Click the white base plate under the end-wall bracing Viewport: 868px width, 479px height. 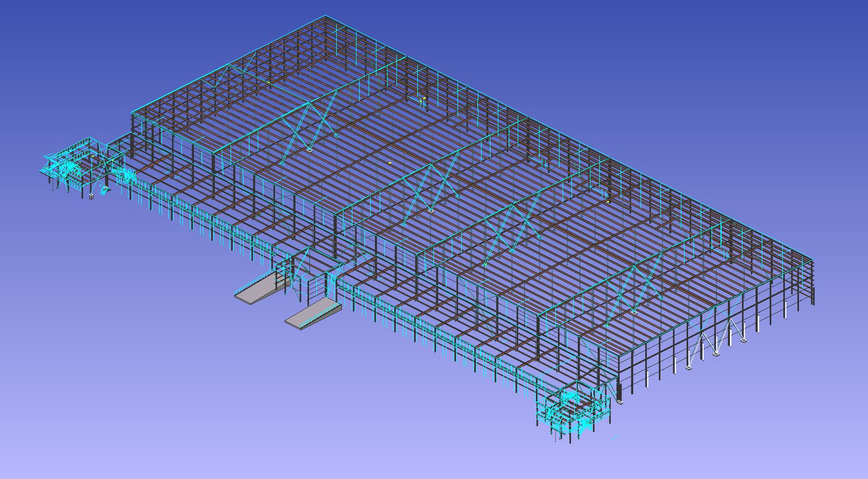click(x=716, y=354)
